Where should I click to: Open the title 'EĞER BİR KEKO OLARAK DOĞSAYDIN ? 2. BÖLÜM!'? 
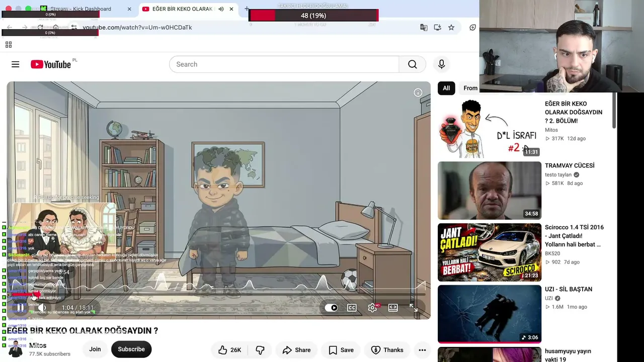coord(574,112)
